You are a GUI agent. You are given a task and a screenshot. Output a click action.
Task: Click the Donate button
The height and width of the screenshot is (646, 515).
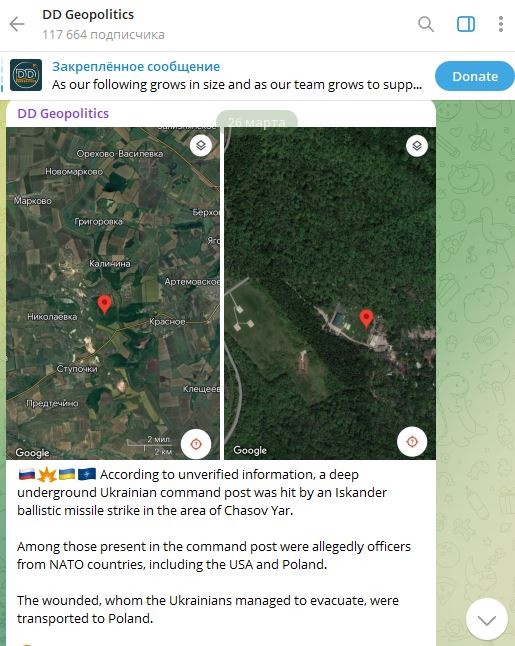(475, 76)
